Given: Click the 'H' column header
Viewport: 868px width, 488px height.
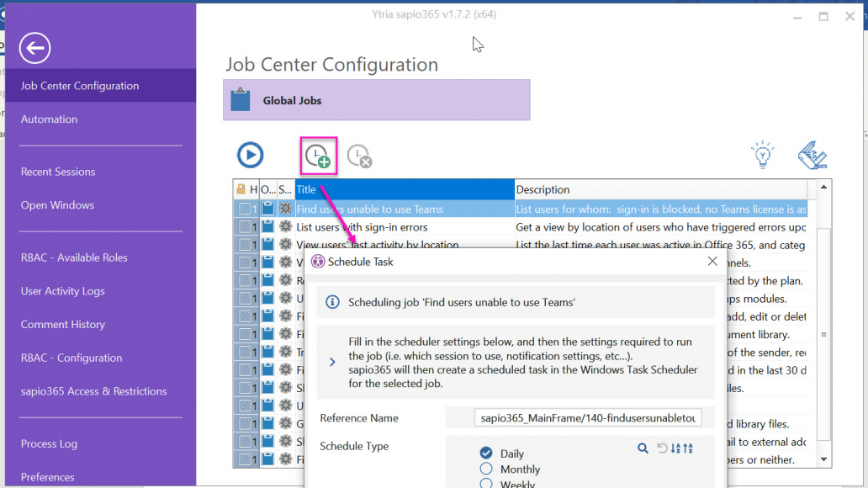Looking at the screenshot, I should (x=253, y=189).
